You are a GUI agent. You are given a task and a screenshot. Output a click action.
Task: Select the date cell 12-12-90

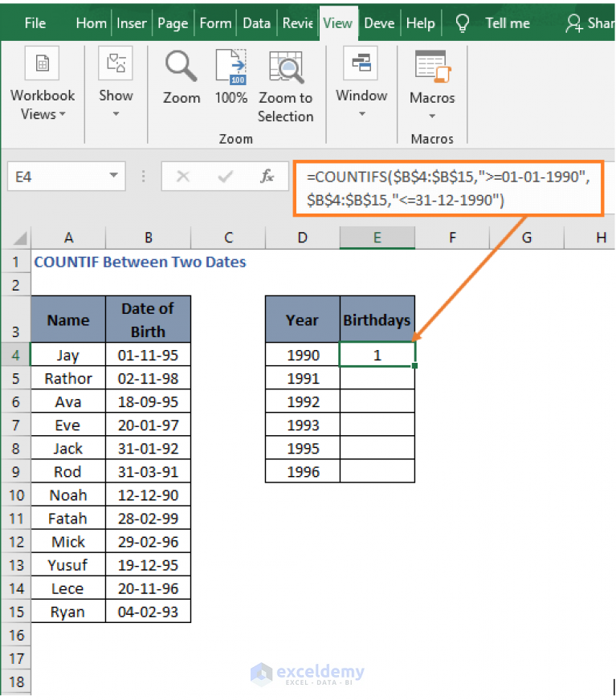tap(149, 494)
